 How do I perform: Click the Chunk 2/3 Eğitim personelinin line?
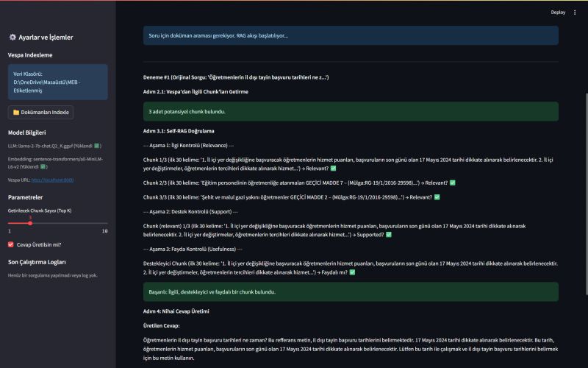(299, 183)
